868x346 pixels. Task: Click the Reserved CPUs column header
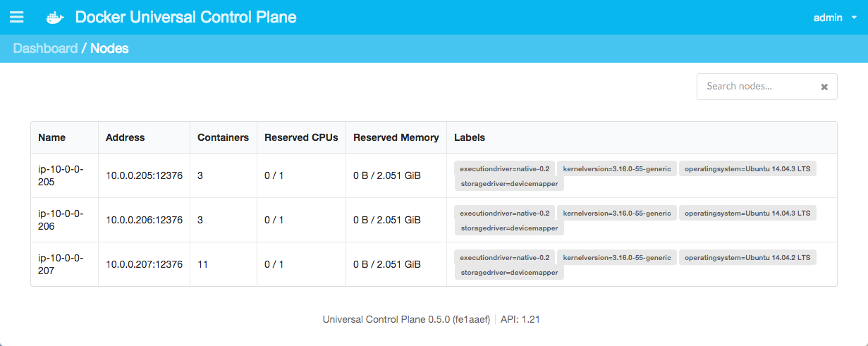coord(301,137)
